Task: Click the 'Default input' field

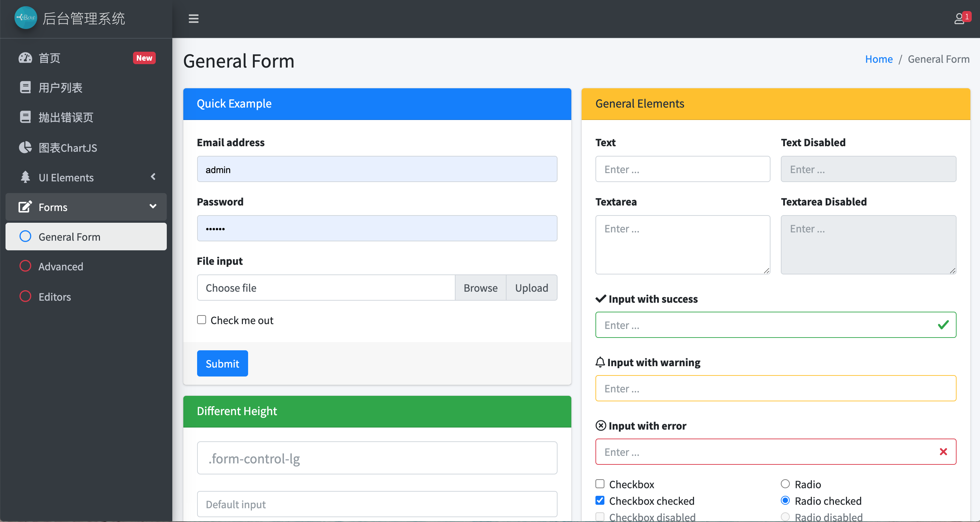Action: tap(377, 504)
